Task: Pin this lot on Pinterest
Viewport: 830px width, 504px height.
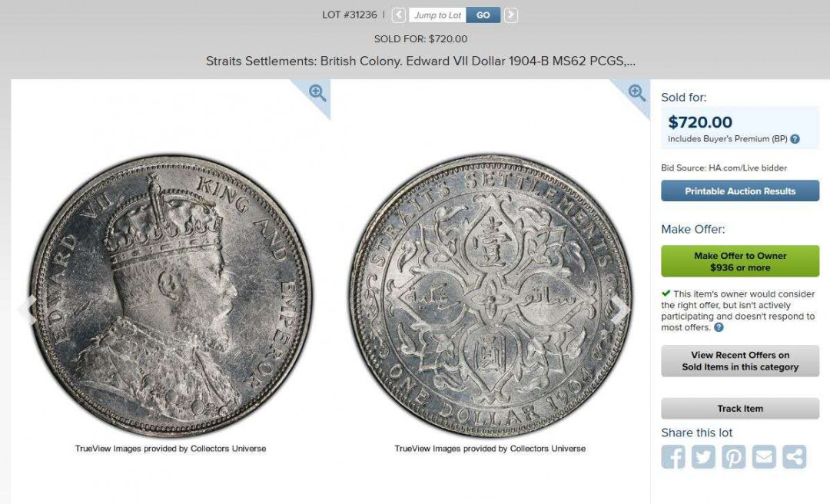Action: (734, 456)
